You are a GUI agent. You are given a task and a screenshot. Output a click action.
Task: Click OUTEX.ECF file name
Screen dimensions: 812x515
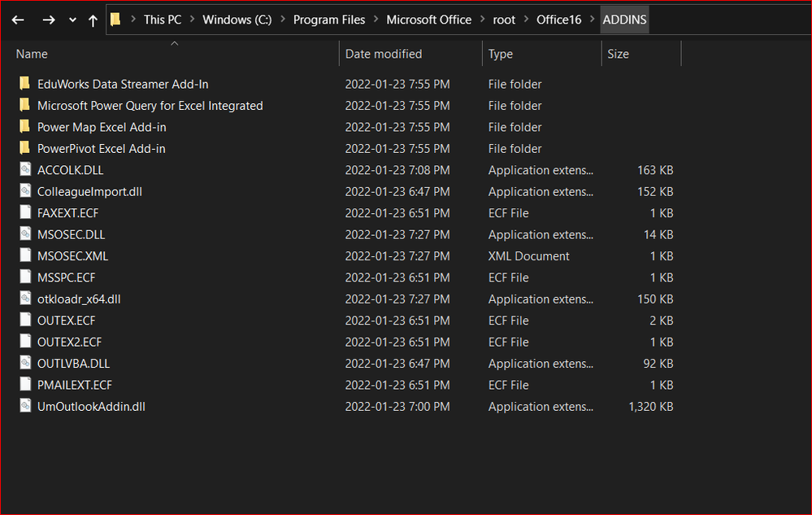(x=67, y=321)
